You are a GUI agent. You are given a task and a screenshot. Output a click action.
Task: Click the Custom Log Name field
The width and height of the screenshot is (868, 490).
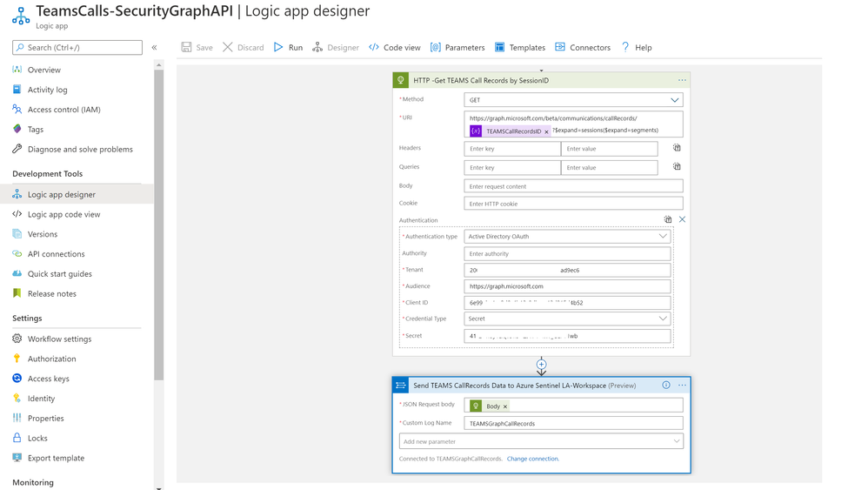coord(573,424)
